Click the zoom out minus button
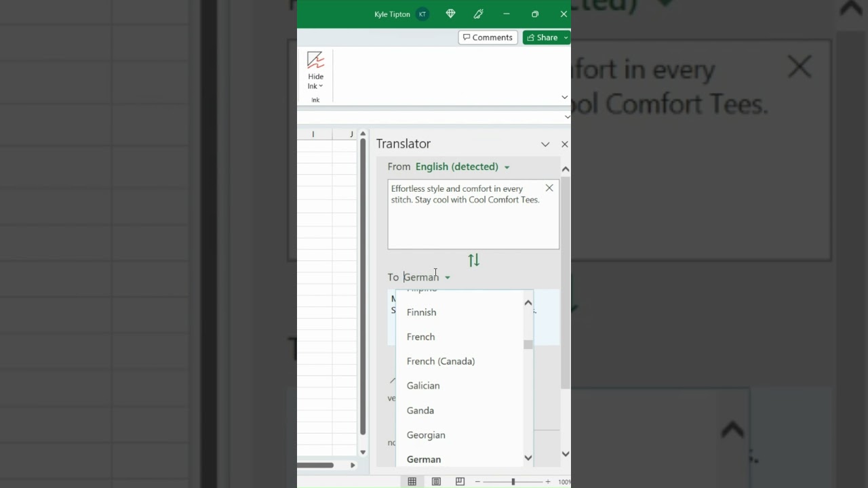868x488 pixels. coord(477,481)
